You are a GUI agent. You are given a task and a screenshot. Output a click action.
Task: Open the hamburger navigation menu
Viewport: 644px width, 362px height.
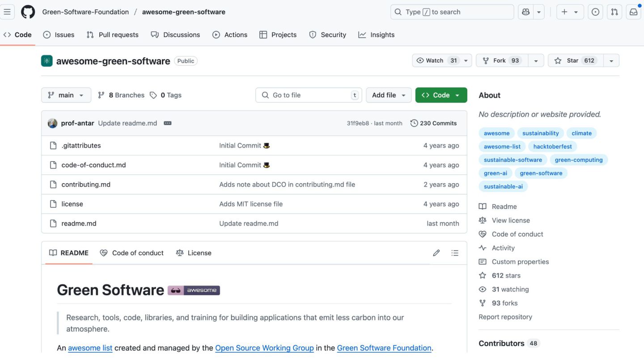7,12
